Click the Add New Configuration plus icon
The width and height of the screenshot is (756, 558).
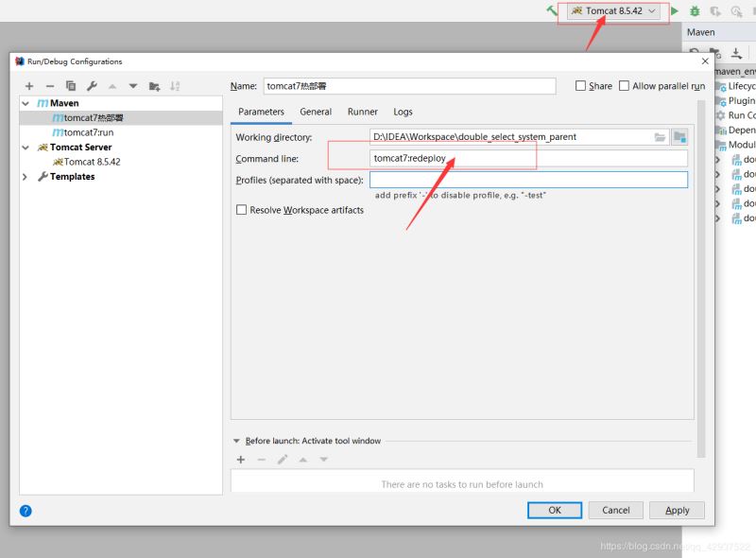point(29,86)
